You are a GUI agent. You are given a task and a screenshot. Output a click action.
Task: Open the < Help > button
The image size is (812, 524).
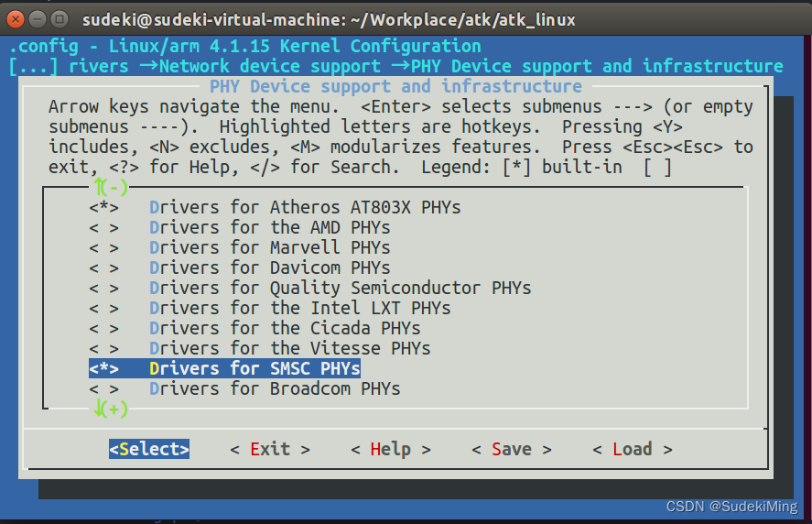point(391,450)
